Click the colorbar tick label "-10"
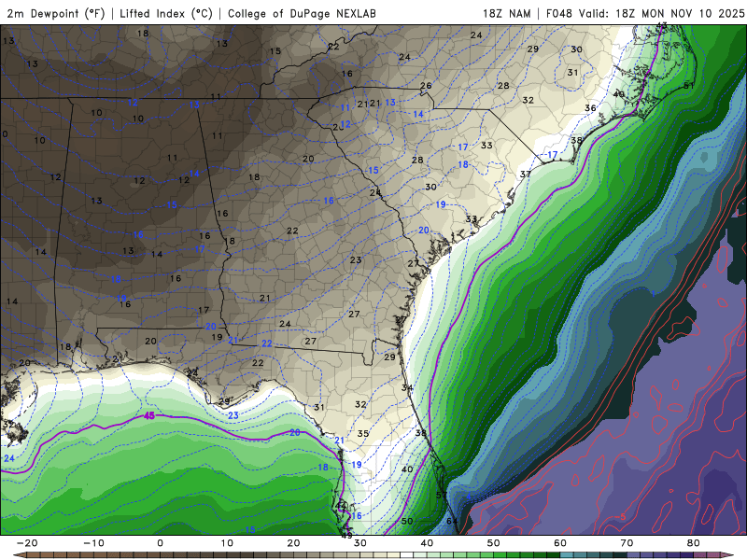Viewport: 747px width, 560px height. point(93,543)
